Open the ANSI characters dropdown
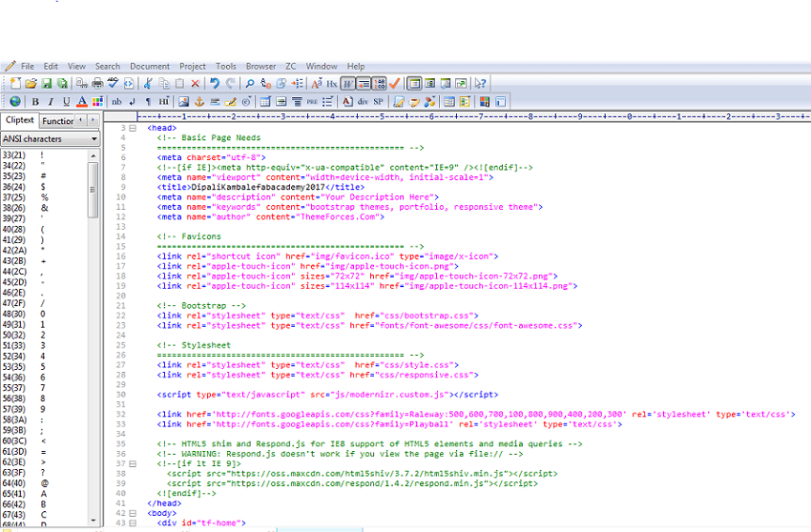 50,138
